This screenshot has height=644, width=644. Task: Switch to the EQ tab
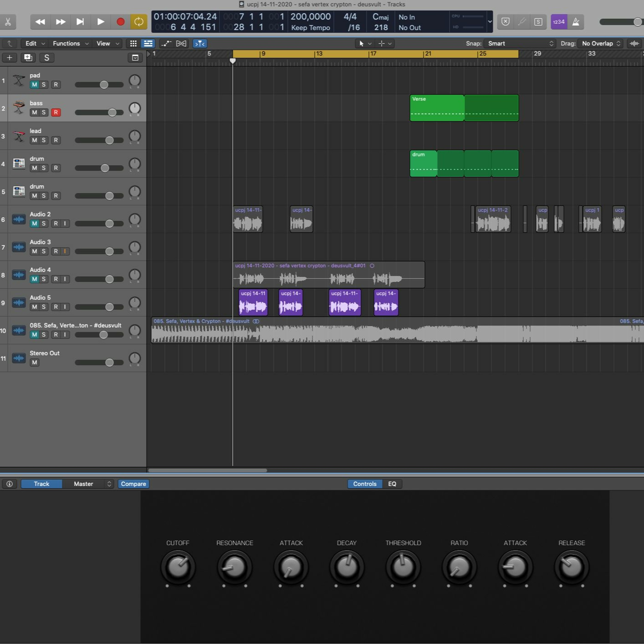coord(392,484)
